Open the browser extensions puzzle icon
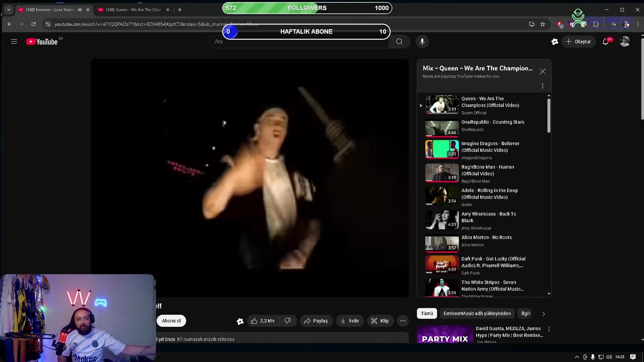 596,24
